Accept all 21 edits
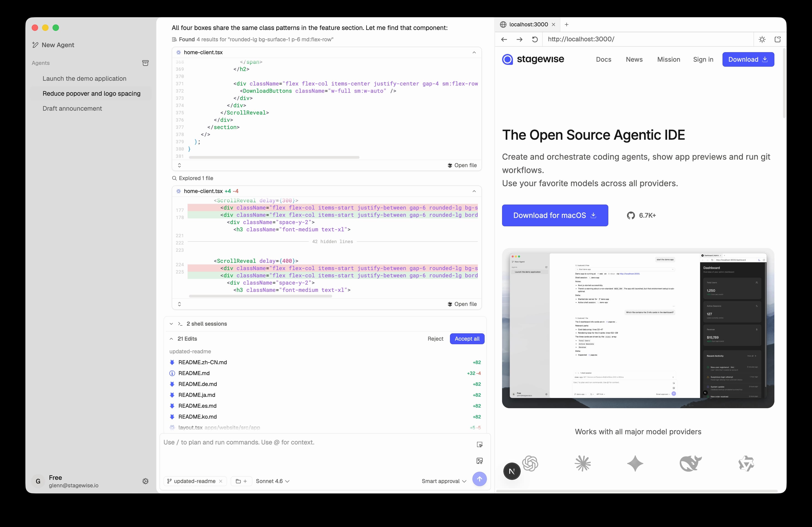Image resolution: width=812 pixels, height=527 pixels. tap(467, 339)
